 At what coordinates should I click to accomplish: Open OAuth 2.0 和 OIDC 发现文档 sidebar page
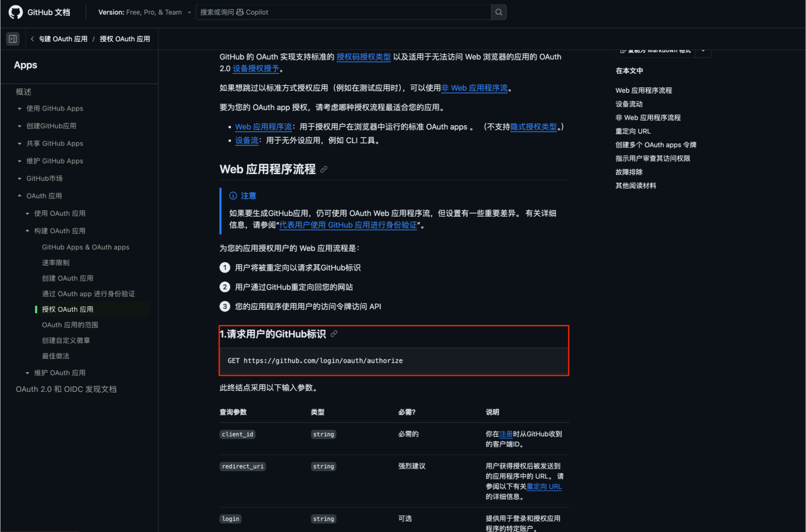66,389
